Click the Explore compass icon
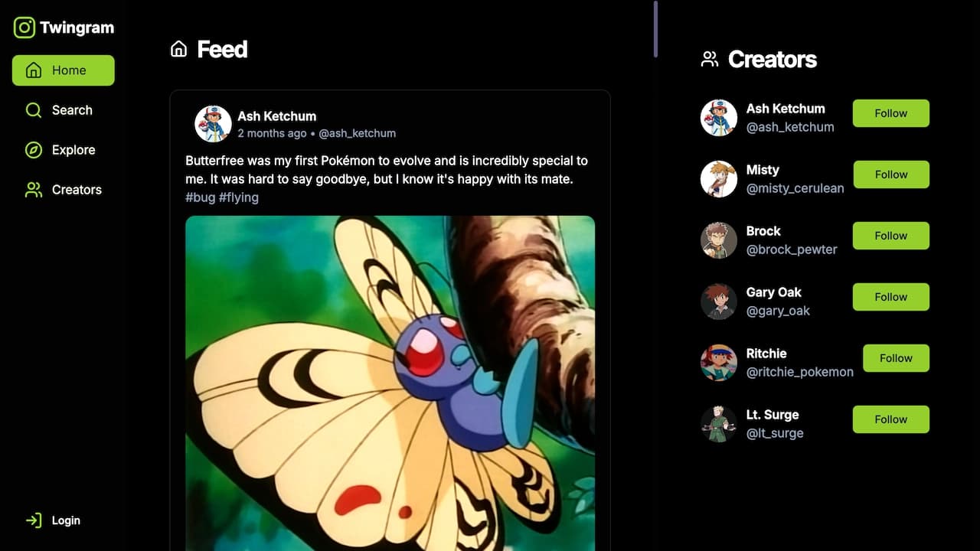 point(33,150)
